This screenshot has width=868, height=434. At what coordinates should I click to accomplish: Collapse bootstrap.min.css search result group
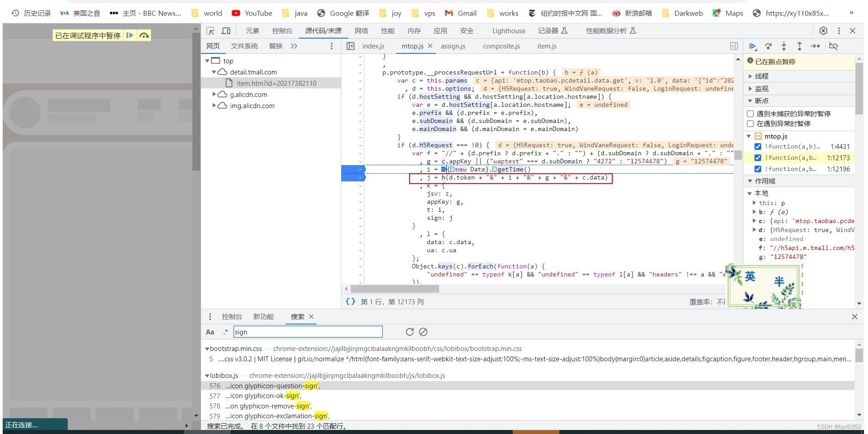click(207, 349)
